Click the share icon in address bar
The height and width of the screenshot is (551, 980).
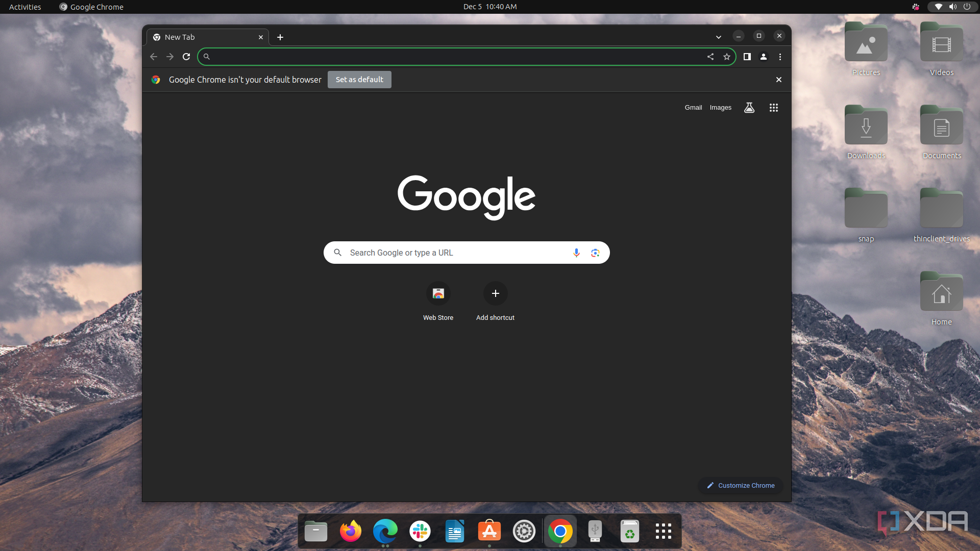(x=710, y=57)
